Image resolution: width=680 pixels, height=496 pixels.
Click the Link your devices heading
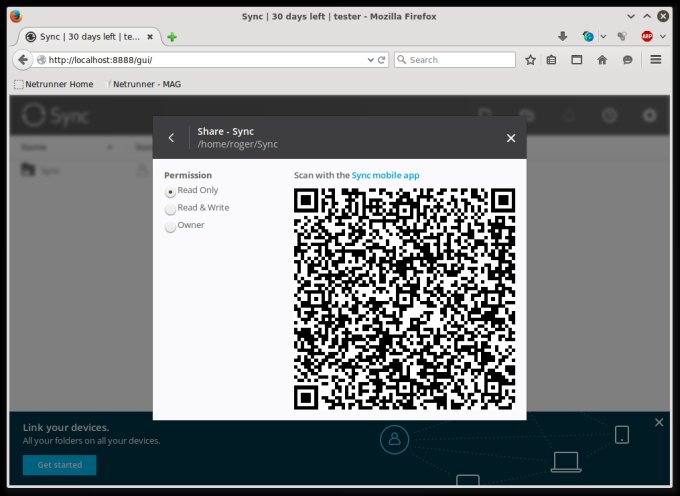pos(65,427)
